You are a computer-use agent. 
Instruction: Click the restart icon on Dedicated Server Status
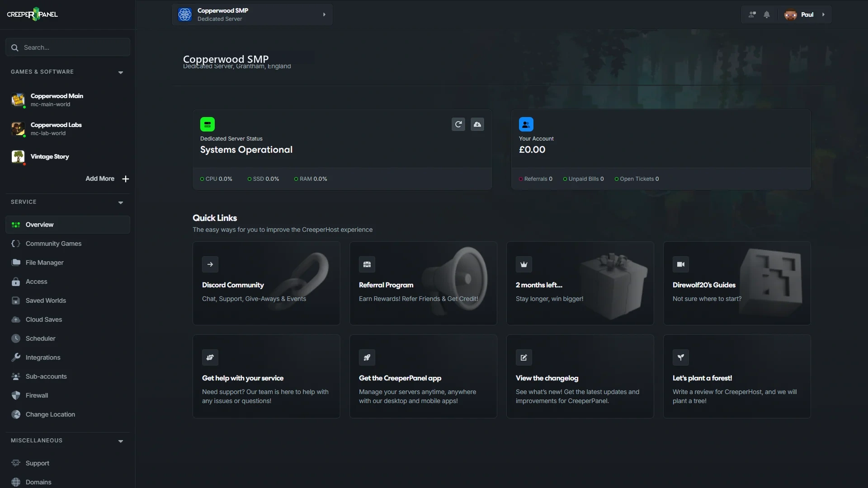[458, 124]
